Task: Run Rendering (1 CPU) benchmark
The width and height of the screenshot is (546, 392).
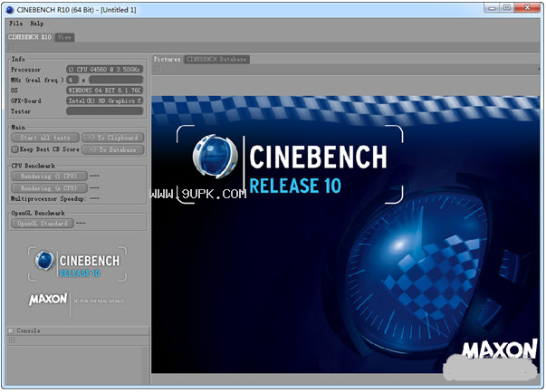Action: coord(49,177)
